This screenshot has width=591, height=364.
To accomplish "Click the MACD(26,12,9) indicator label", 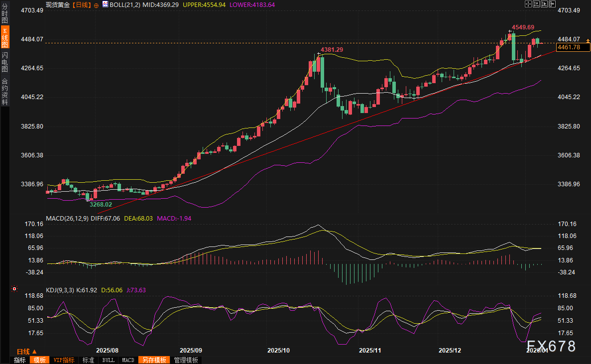I will (x=67, y=218).
